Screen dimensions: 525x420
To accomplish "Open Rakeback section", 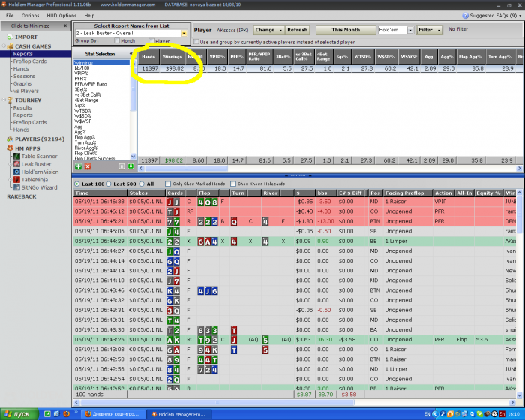I will 22,196.
